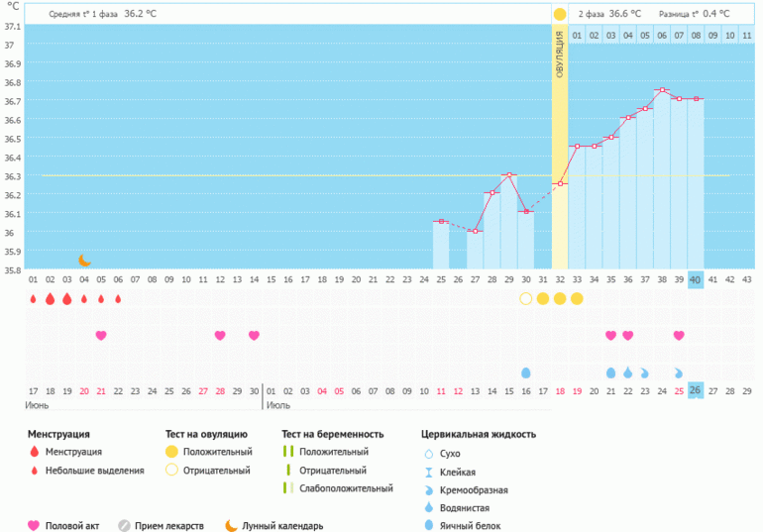Viewport: 763px width, 532px height.
Task: Click the heart icon on cycle day 12
Action: point(220,336)
